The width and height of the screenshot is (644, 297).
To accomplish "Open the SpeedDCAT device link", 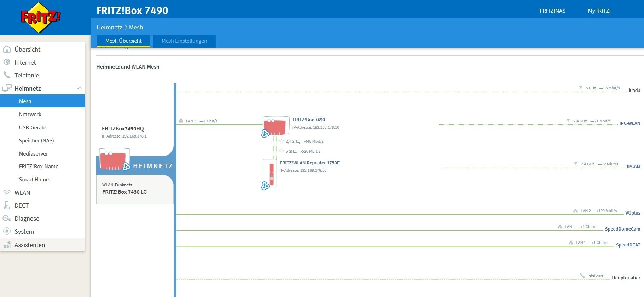I will click(628, 245).
